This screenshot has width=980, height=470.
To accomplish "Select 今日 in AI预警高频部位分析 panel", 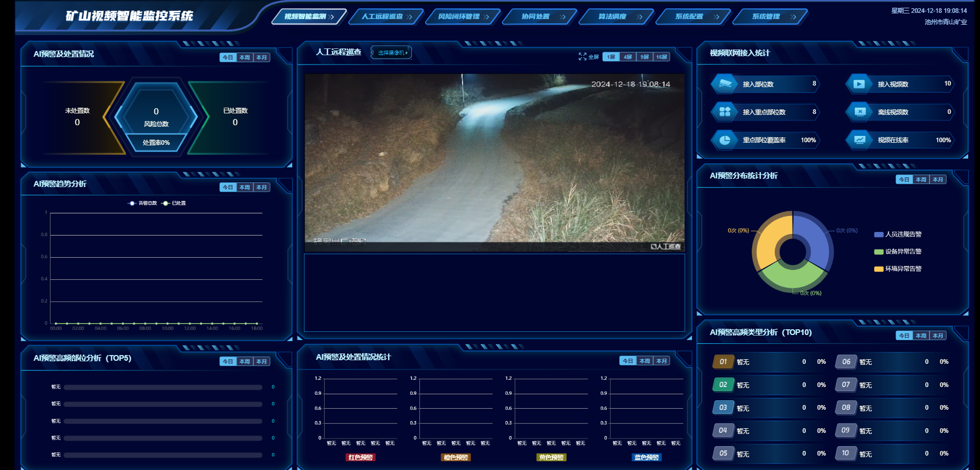I will 228,361.
